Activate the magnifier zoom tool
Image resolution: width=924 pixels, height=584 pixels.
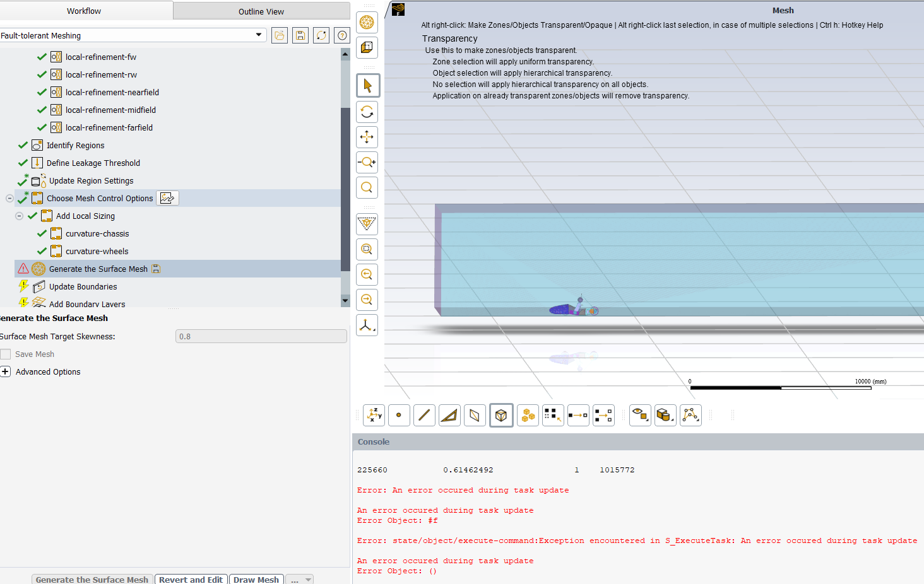(x=367, y=187)
